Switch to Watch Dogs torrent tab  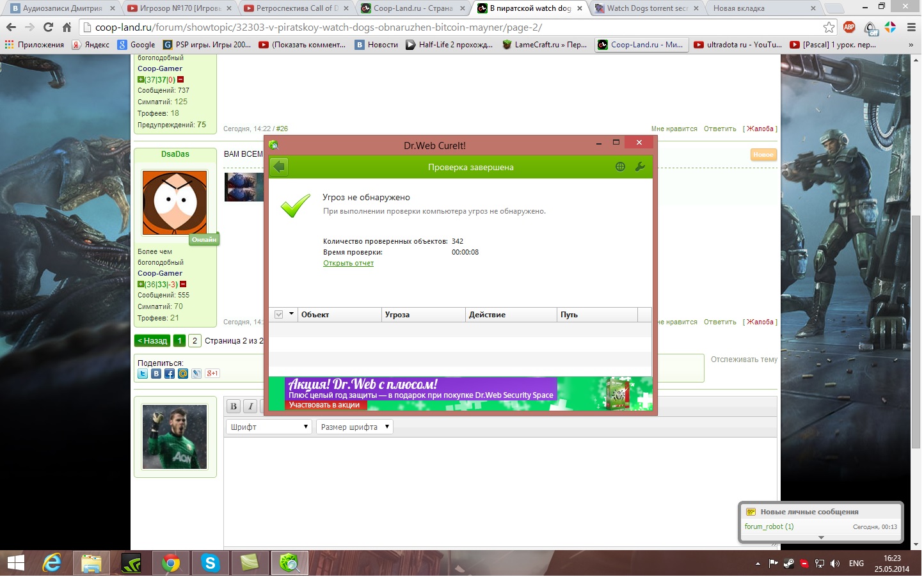[x=648, y=8]
